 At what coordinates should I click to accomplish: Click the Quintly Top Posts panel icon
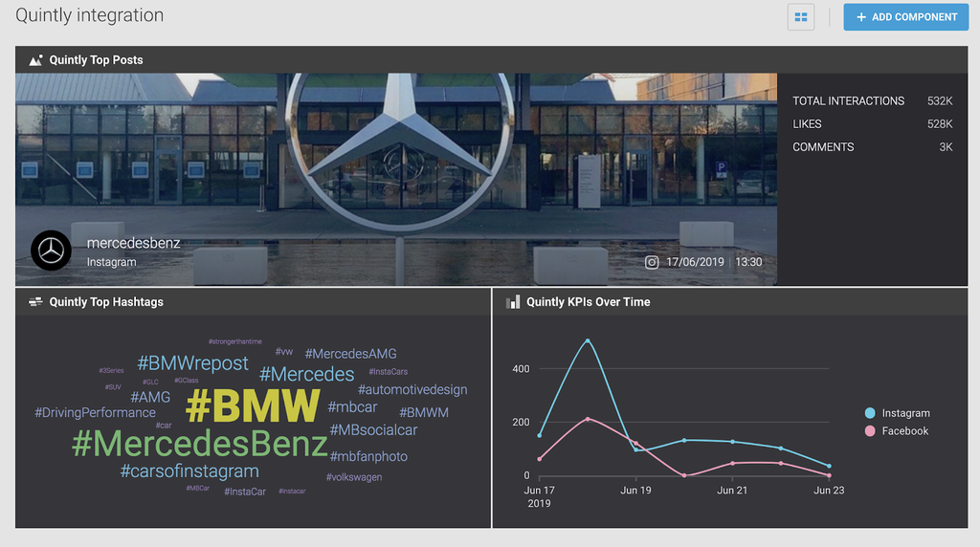click(35, 60)
